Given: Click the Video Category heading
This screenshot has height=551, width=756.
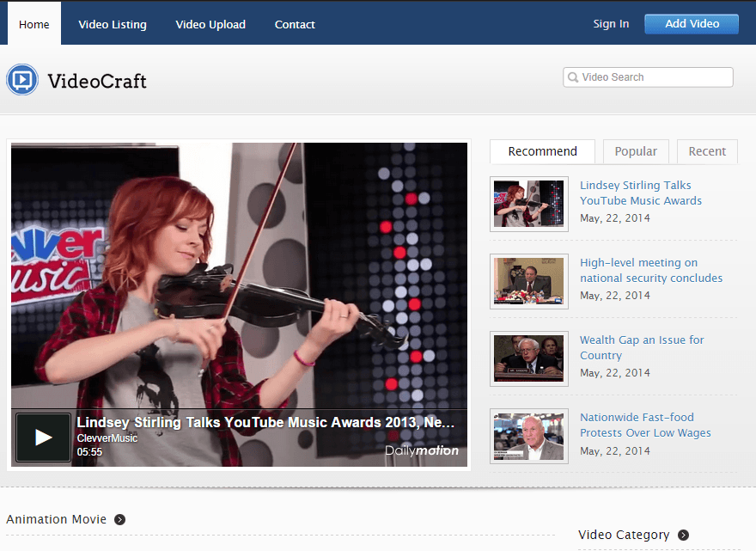Looking at the screenshot, I should [x=624, y=535].
